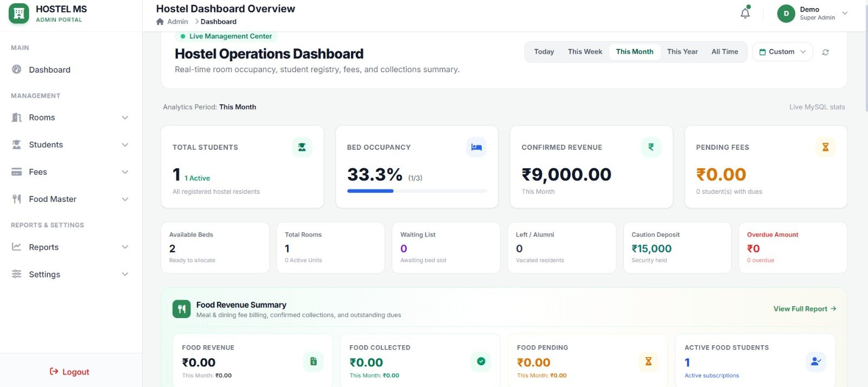Open the Students sidebar item
Screen dimensions: 868x387
(71, 144)
